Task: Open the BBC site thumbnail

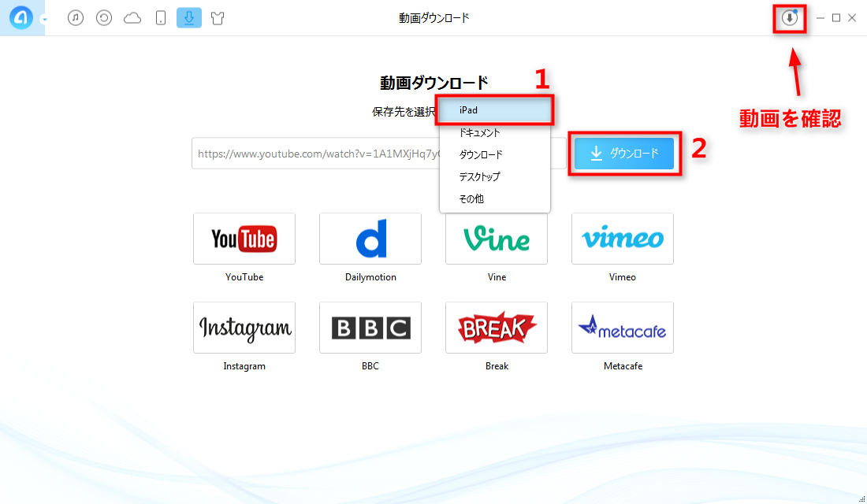Action: [370, 328]
